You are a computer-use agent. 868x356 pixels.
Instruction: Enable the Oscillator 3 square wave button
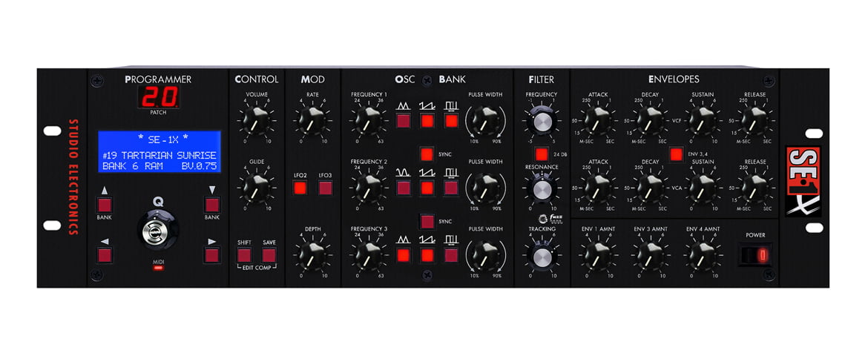(x=451, y=255)
